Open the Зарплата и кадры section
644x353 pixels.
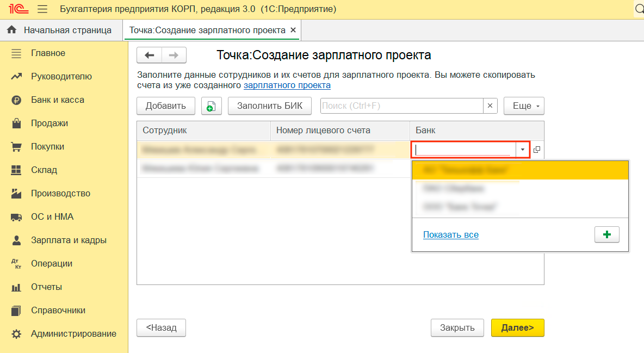click(69, 240)
